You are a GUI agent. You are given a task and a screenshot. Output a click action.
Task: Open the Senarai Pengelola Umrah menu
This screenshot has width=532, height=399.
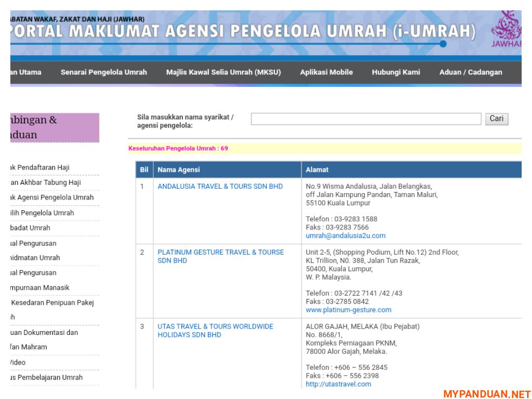[x=103, y=72]
